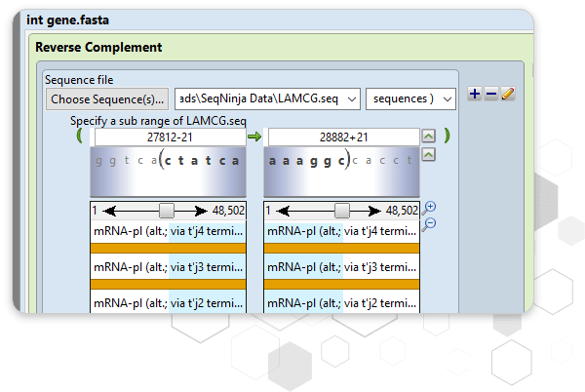
Task: Click the orange feature bar under right t'j3 row
Action: [342, 285]
